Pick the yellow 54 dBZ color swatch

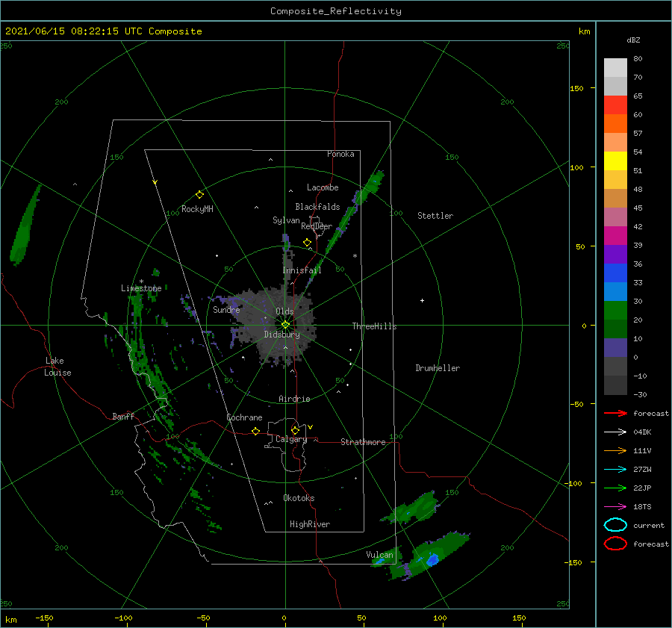(615, 161)
